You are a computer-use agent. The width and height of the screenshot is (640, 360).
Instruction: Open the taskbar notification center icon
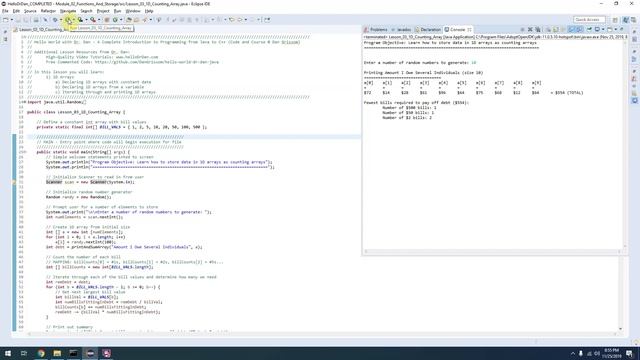[x=629, y=353]
